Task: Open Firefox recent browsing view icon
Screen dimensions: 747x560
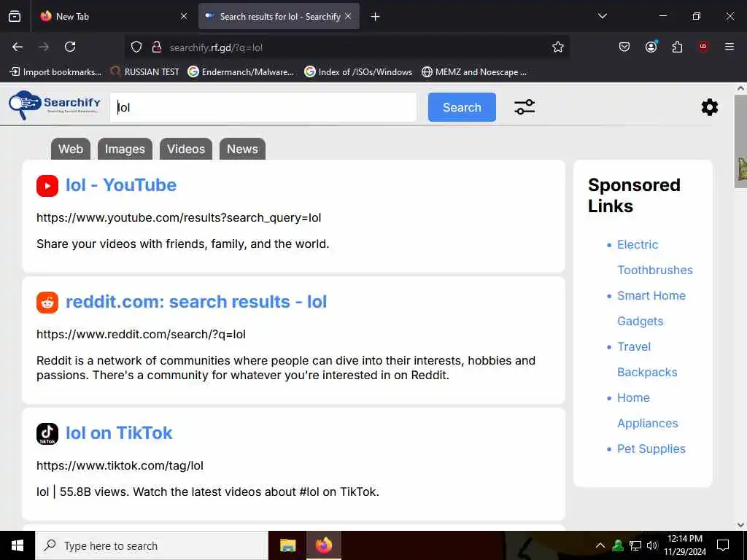Action: click(15, 16)
